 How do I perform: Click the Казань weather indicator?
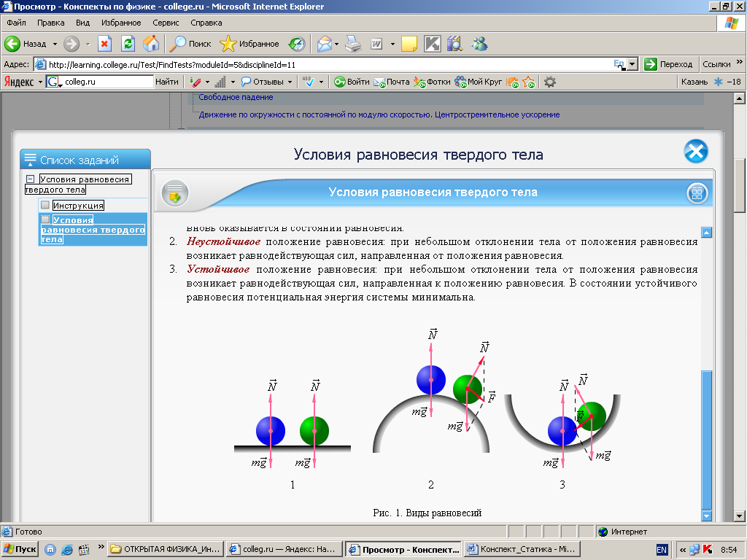[x=711, y=82]
